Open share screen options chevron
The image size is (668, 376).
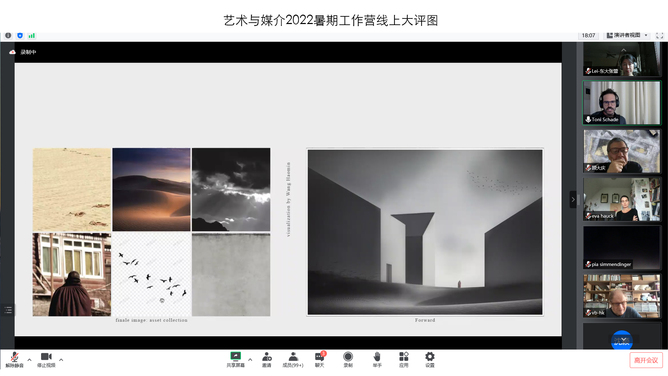(x=250, y=360)
